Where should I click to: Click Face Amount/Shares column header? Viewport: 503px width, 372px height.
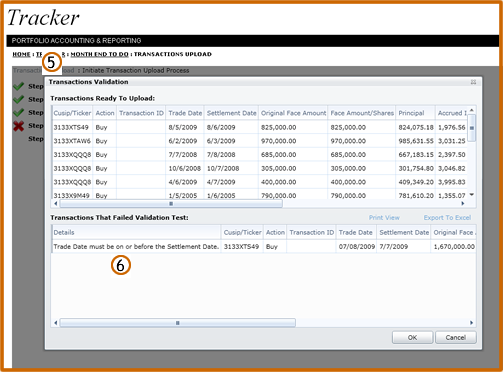362,113
